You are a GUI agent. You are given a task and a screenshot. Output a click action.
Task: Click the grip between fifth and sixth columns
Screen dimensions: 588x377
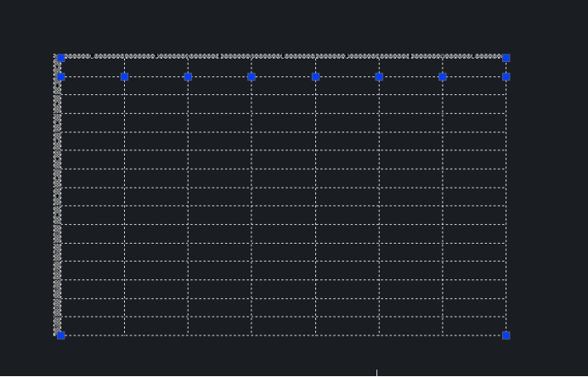tap(379, 76)
